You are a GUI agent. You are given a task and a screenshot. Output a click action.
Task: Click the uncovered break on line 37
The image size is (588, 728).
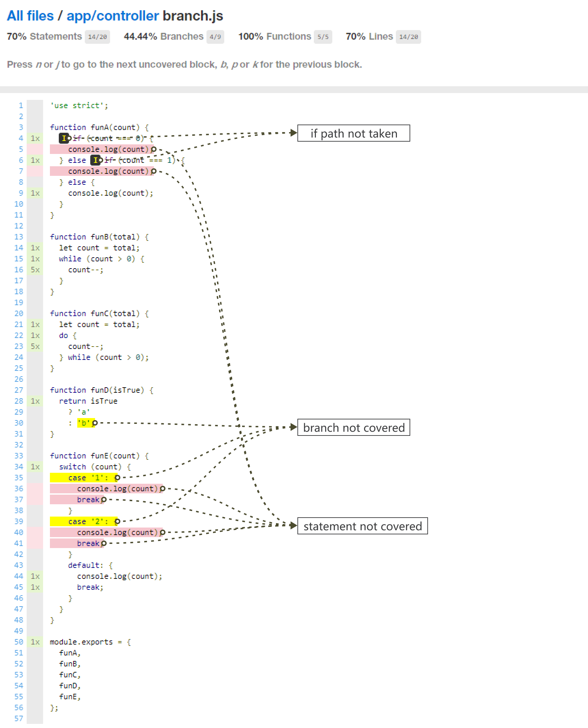(x=77, y=499)
